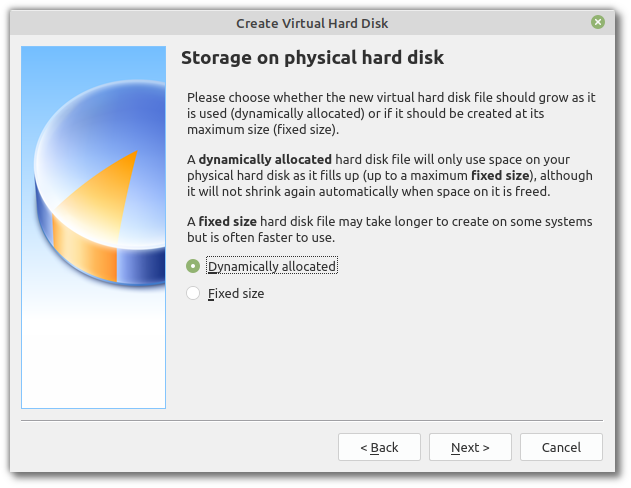Viewport: 631px width, 488px height.
Task: Click the horizontal separator above the buttons
Action: 312,420
